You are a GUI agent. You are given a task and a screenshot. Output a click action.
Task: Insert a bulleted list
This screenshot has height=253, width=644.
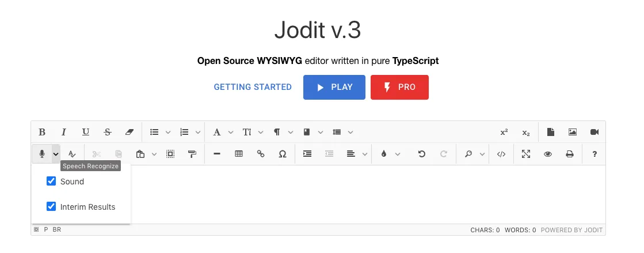pos(154,132)
